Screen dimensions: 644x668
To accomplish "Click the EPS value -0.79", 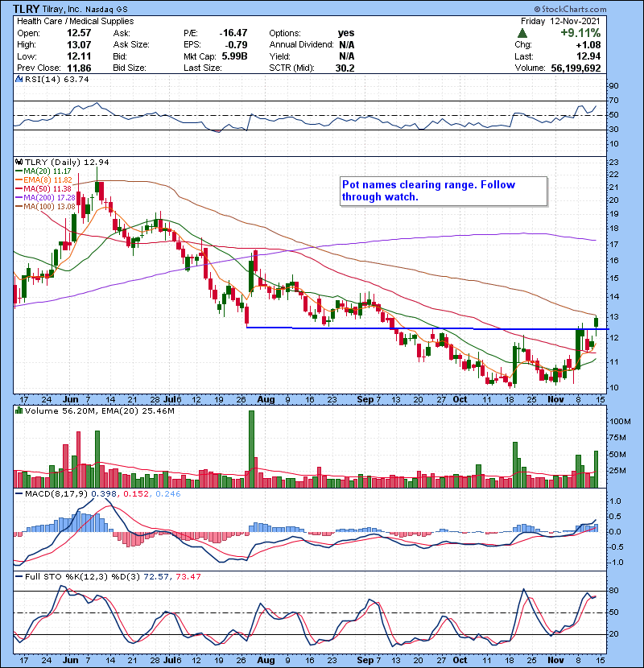I will point(237,44).
